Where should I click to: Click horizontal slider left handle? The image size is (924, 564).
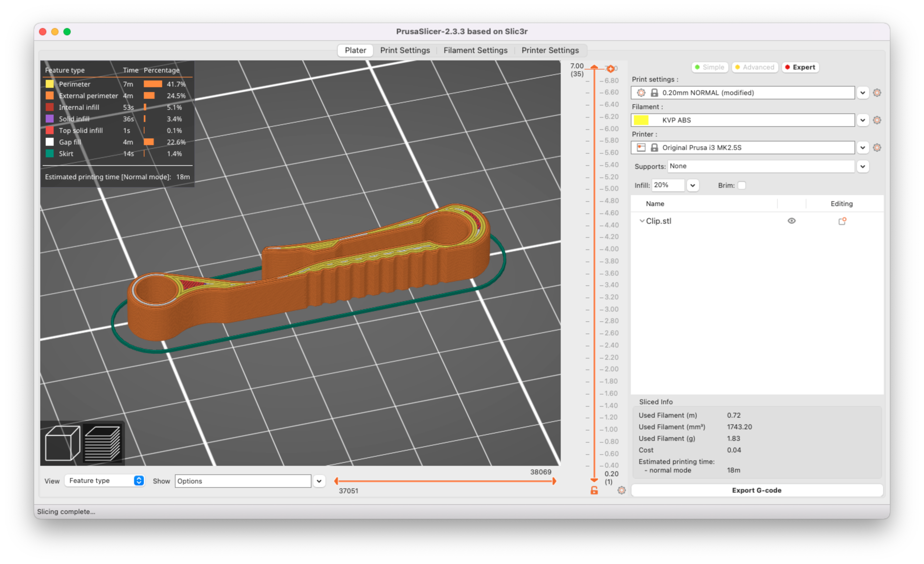click(x=336, y=481)
